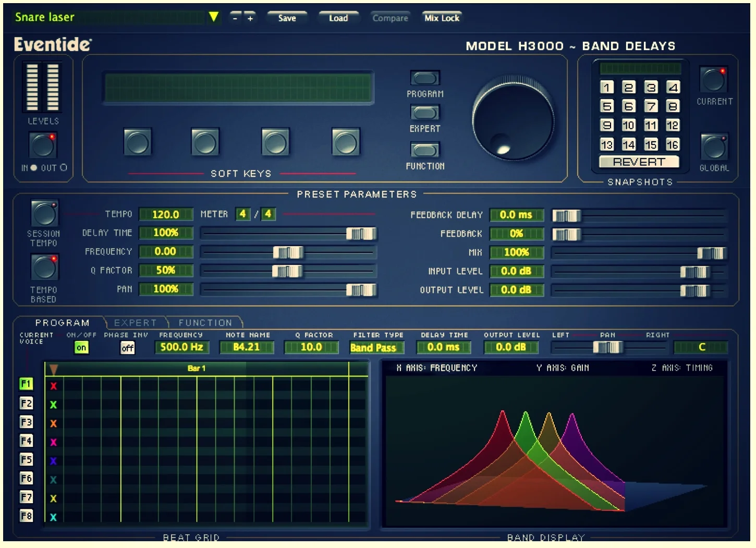Select voice F2
This screenshot has height=548, width=756.
pyautogui.click(x=26, y=403)
